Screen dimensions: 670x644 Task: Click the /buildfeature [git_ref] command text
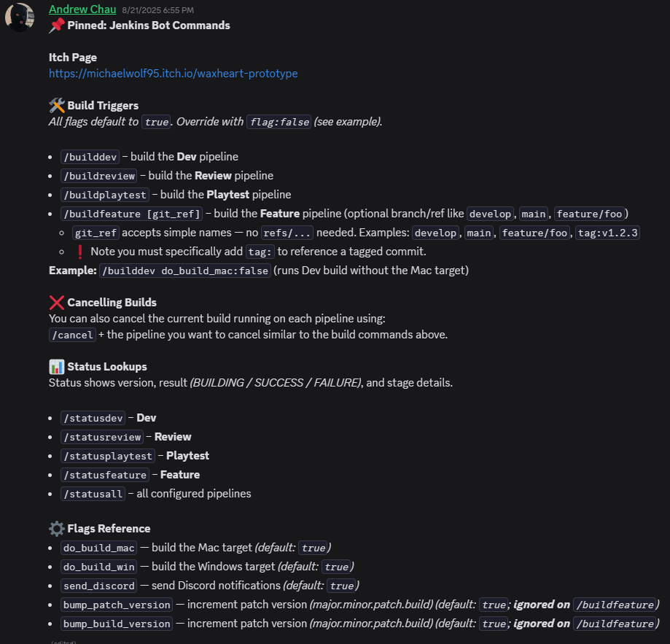tap(131, 214)
